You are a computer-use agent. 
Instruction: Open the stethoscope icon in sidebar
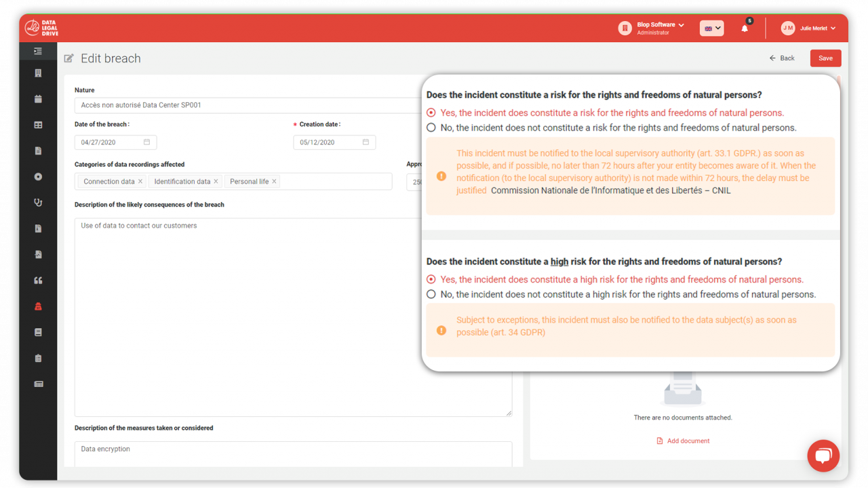pyautogui.click(x=38, y=203)
